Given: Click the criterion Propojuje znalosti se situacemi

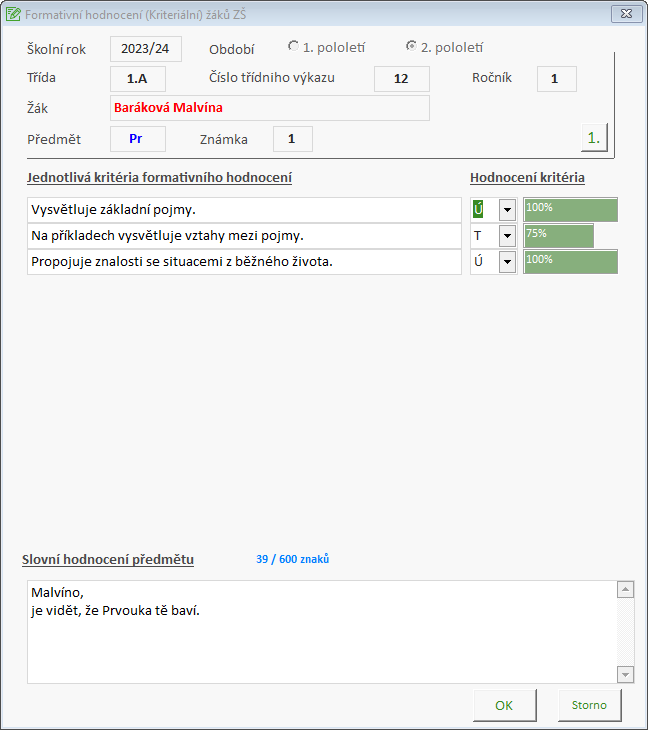Looking at the screenshot, I should coord(244,262).
